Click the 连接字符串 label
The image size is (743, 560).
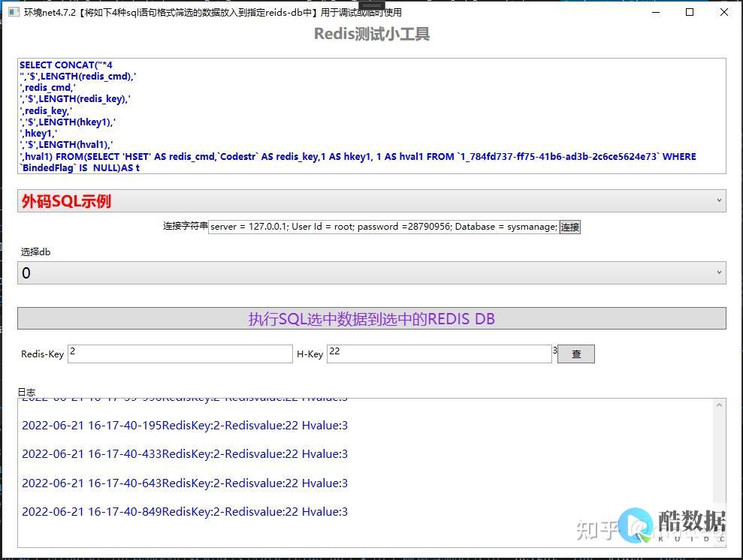pyautogui.click(x=186, y=226)
